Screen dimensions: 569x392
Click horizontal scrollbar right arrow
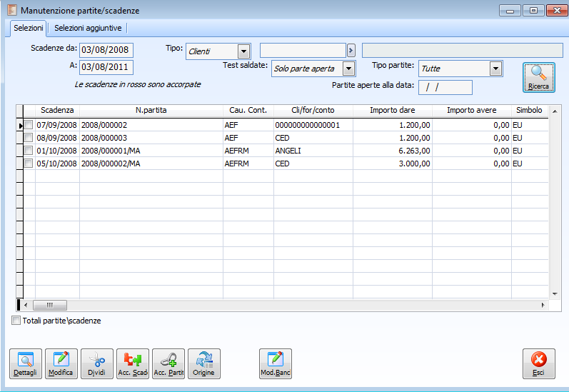(x=543, y=305)
